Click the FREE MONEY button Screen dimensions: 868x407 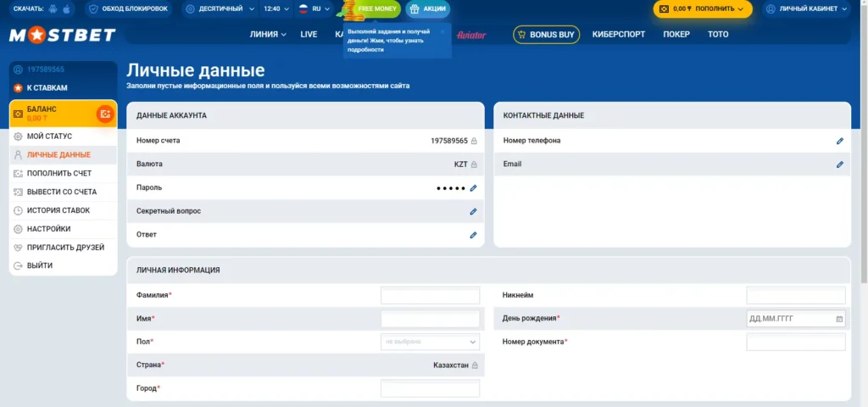pyautogui.click(x=376, y=8)
